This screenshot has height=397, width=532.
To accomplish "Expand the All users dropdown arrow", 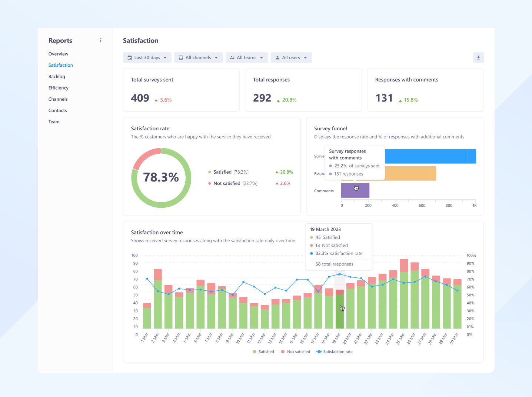I will tap(305, 58).
